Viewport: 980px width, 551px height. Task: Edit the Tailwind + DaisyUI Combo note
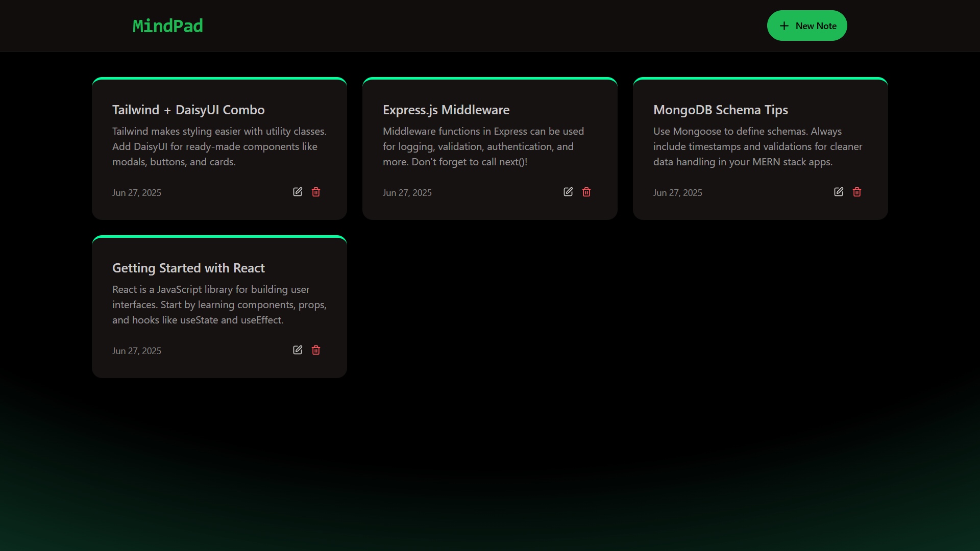click(x=298, y=192)
